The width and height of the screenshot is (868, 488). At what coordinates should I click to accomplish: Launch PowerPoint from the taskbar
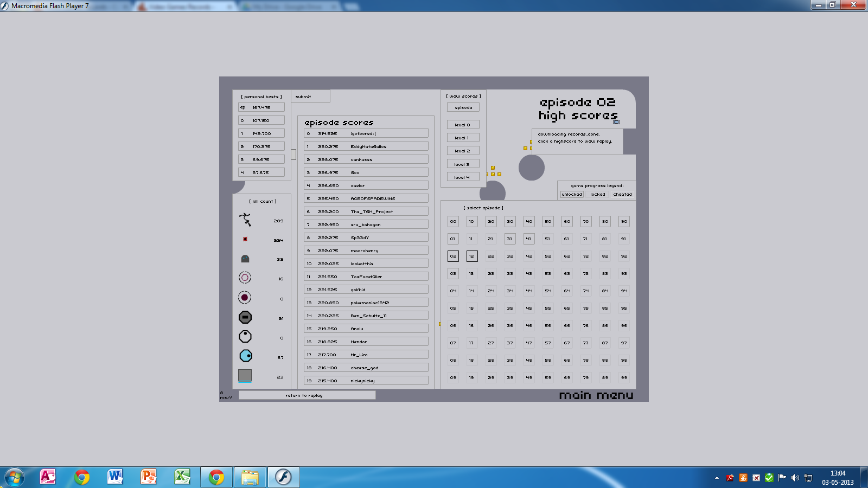(148, 477)
